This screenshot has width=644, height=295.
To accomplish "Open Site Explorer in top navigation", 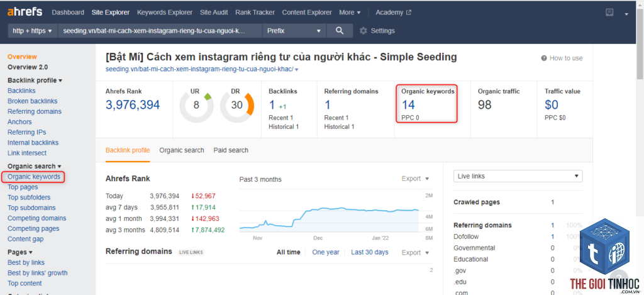I will click(111, 13).
